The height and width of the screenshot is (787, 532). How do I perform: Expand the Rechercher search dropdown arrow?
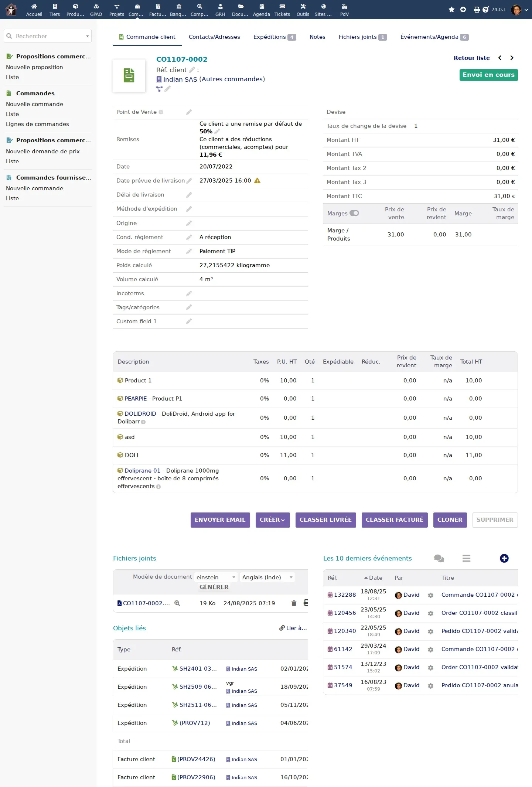pos(88,36)
